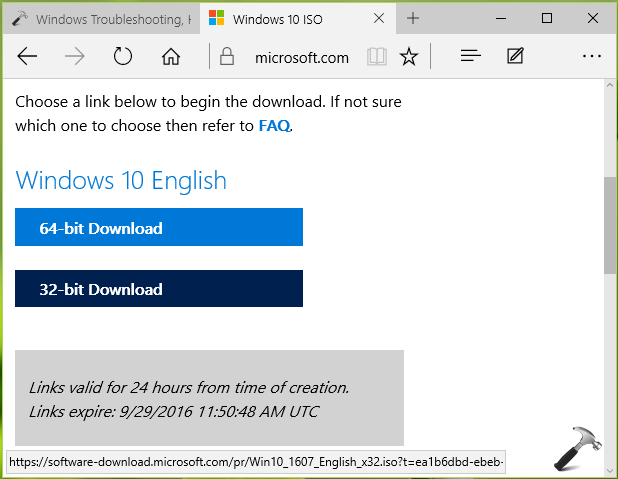Image resolution: width=618 pixels, height=479 pixels.
Task: Click 'Links valid for 24 hours' text
Action: (x=189, y=388)
